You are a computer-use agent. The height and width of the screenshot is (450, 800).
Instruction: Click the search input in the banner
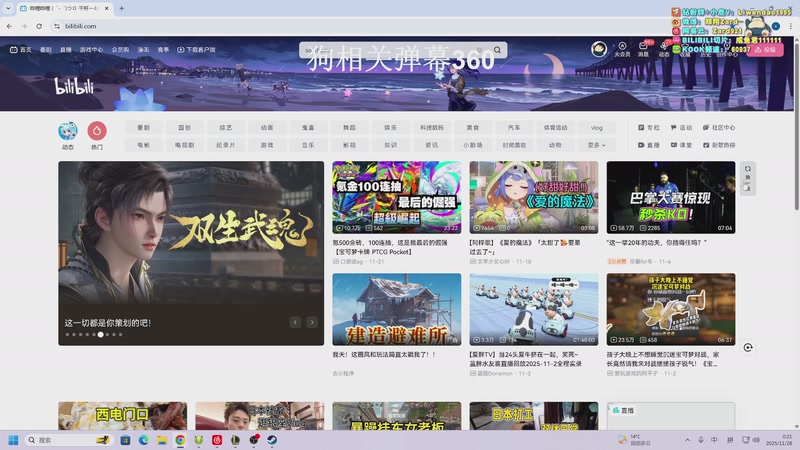(395, 49)
